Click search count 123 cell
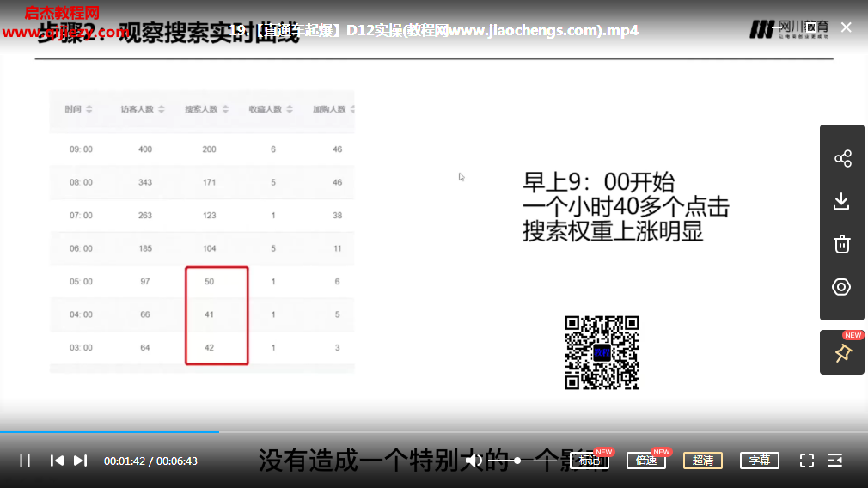868x488 pixels. tap(209, 216)
